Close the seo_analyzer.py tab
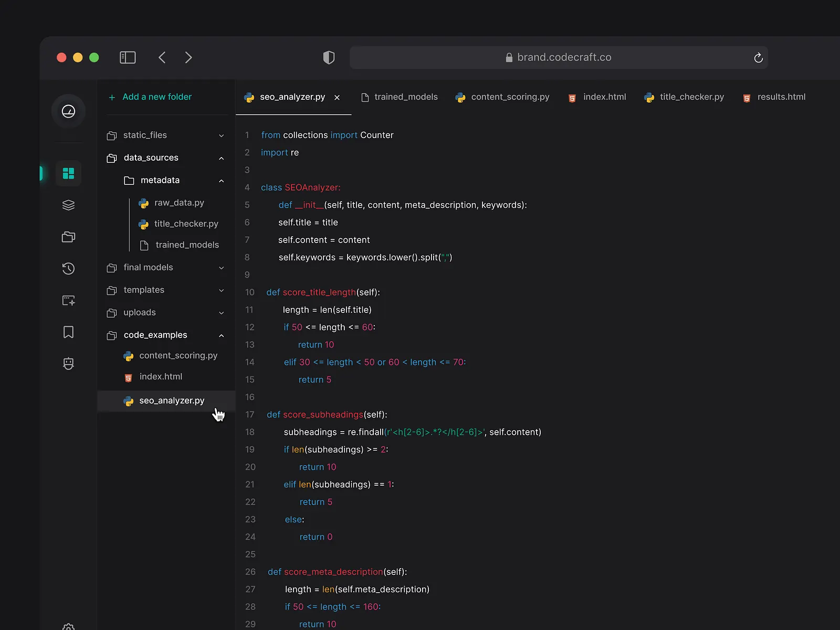 tap(337, 98)
